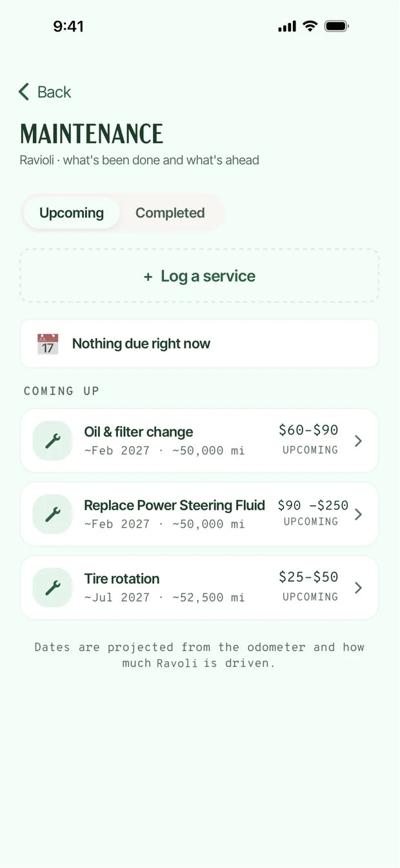Screen dimensions: 400x868
Task: Tap the Wi-Fi status icon
Action: (310, 26)
